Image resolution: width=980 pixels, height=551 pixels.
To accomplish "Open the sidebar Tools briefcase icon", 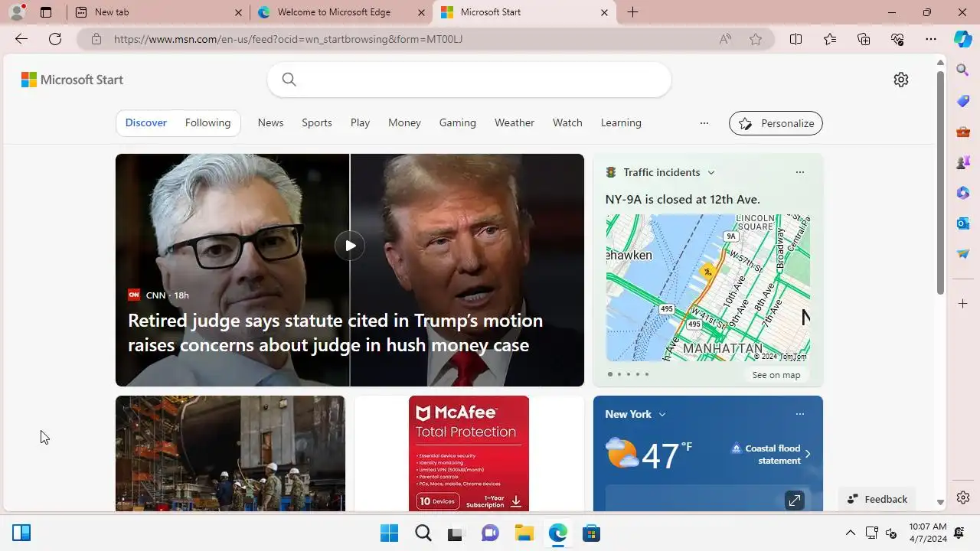I will 963,132.
